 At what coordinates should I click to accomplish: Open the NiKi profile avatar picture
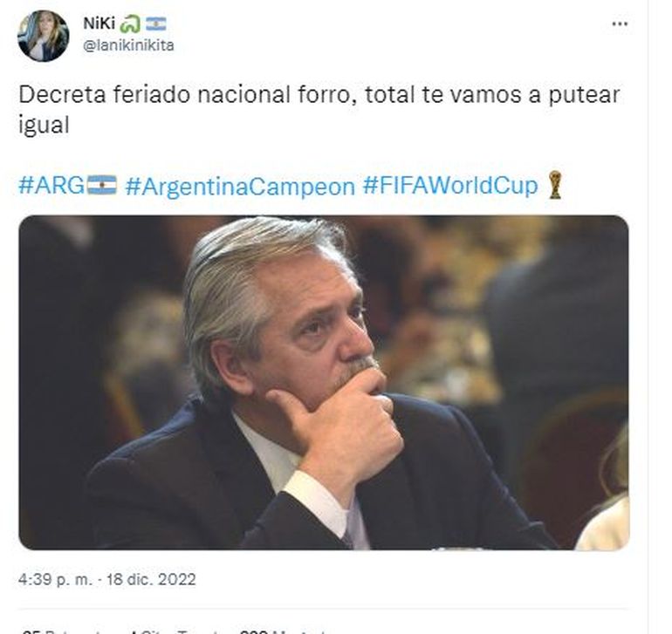pyautogui.click(x=43, y=36)
